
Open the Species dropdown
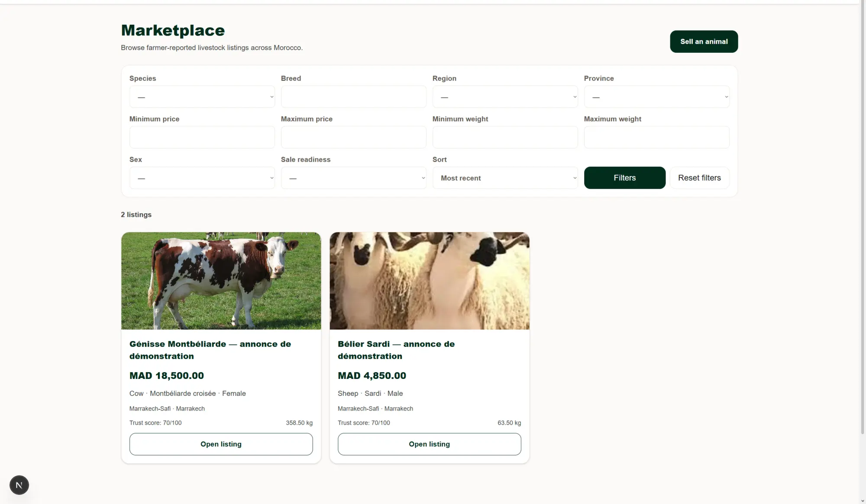[x=202, y=96]
